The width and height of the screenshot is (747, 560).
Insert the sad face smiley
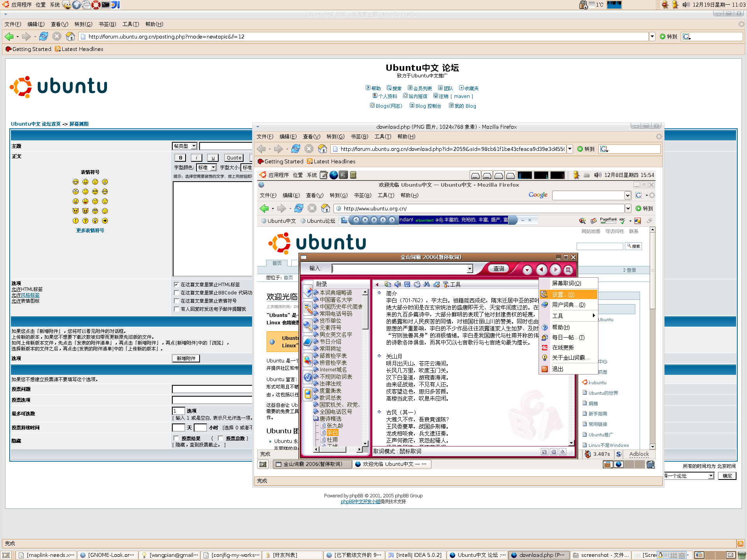tap(95, 182)
